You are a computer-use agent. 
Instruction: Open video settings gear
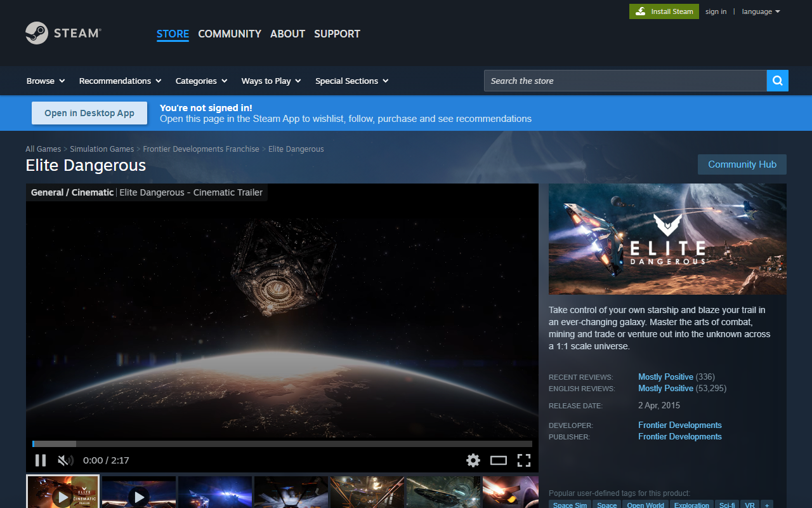click(473, 460)
